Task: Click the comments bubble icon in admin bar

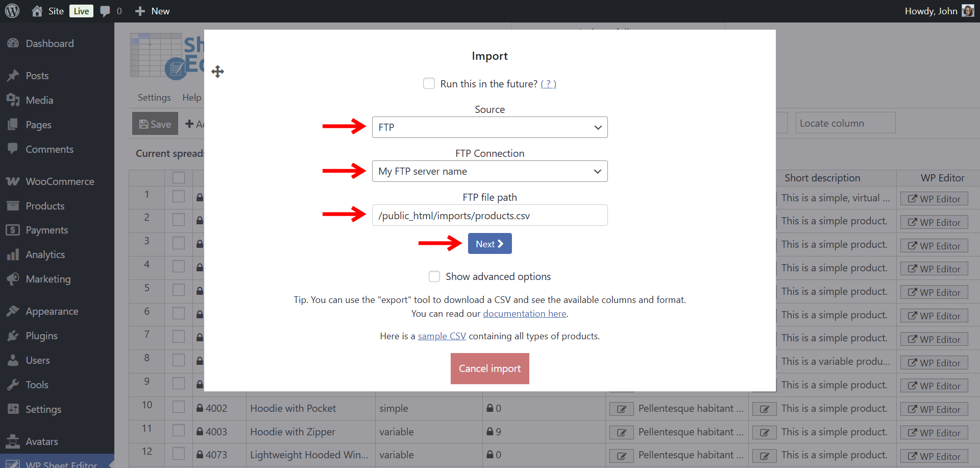Action: coord(105,11)
